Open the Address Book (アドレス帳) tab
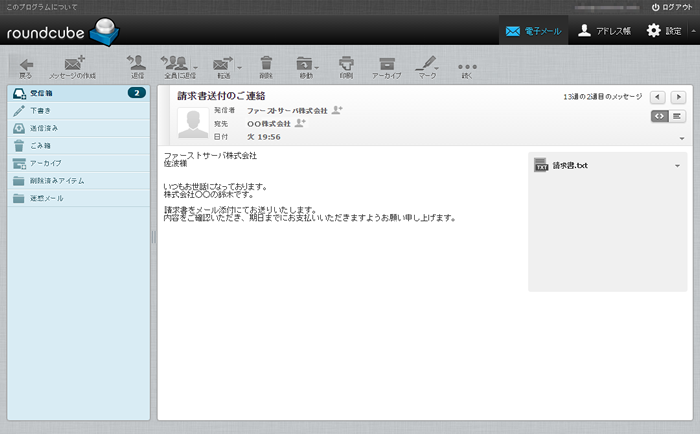The height and width of the screenshot is (434, 700). coord(604,30)
